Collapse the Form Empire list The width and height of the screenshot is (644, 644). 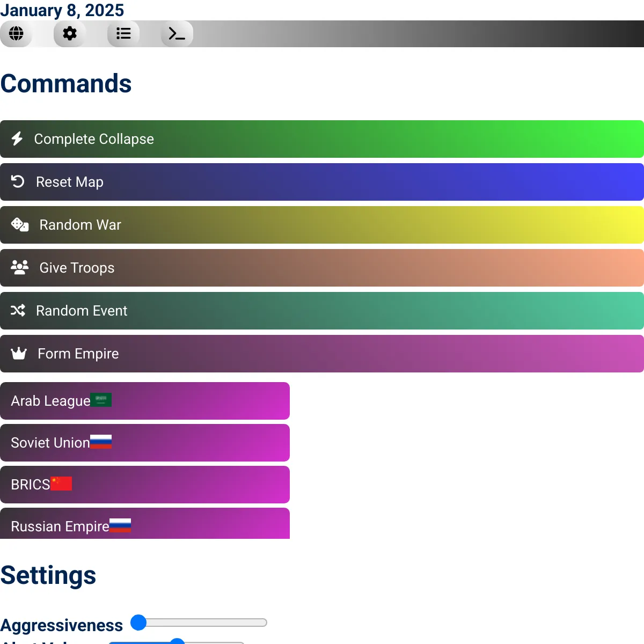(322, 354)
